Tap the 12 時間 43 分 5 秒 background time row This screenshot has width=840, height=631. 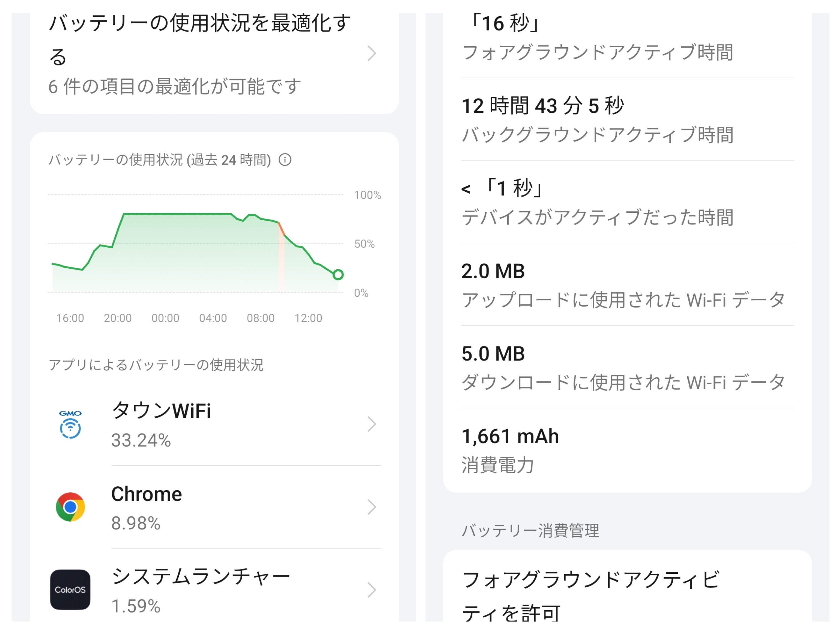click(627, 120)
